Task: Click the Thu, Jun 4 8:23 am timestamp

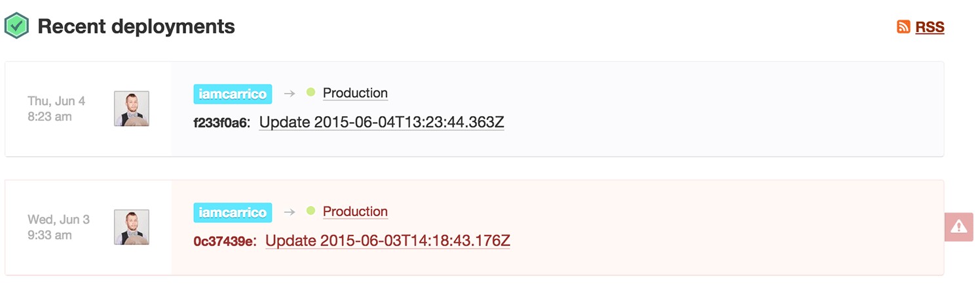Action: point(56,109)
